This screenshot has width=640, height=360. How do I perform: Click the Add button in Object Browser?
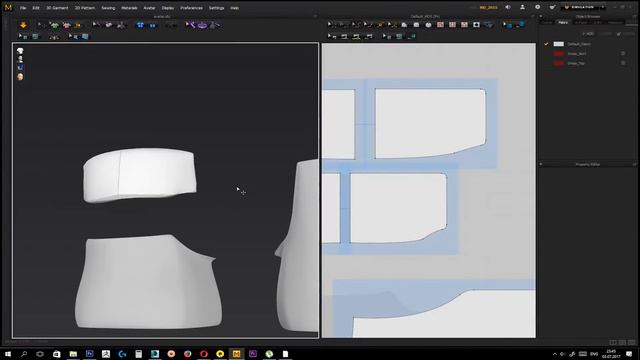(588, 33)
